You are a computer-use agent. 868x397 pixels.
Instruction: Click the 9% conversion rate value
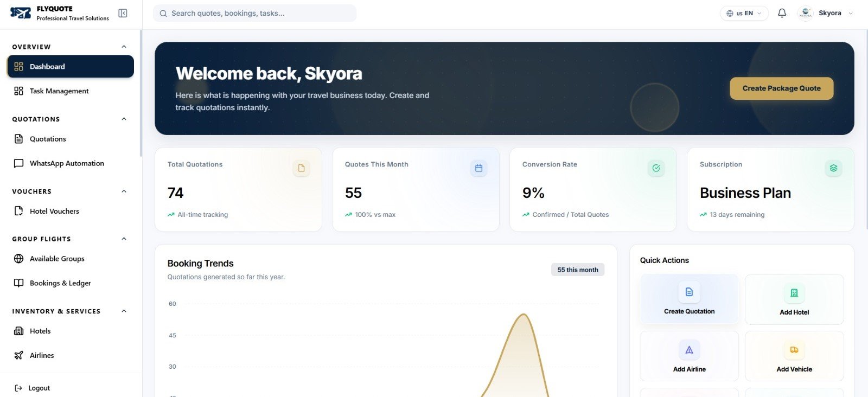(533, 193)
